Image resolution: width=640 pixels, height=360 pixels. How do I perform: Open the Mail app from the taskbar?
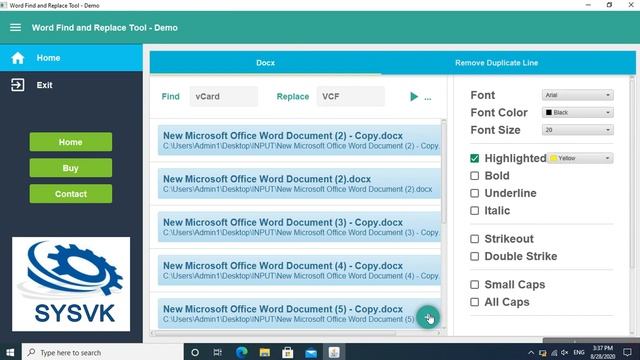(x=311, y=352)
